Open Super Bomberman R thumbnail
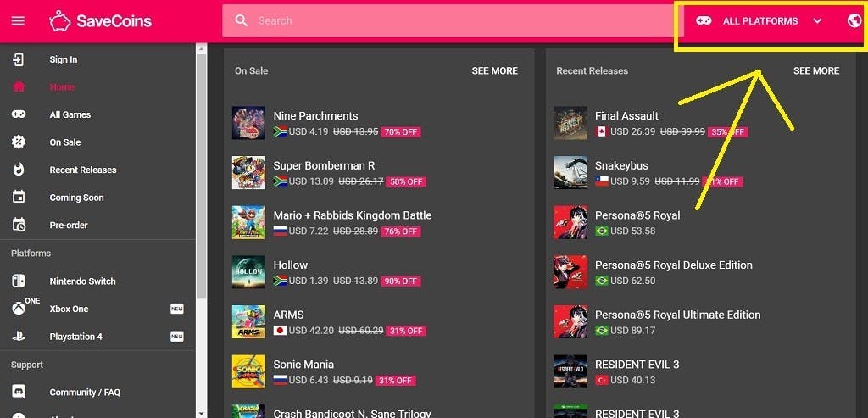The image size is (868, 418). [248, 173]
